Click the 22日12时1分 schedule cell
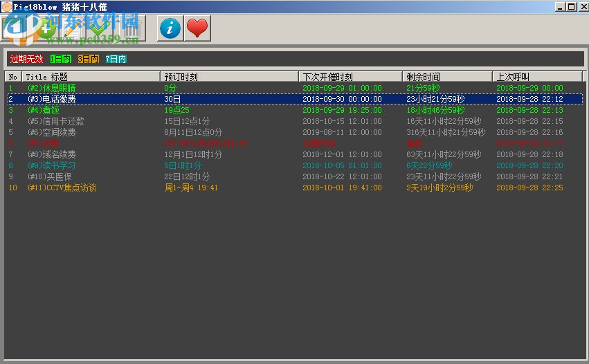The height and width of the screenshot is (364, 589). coord(187,176)
